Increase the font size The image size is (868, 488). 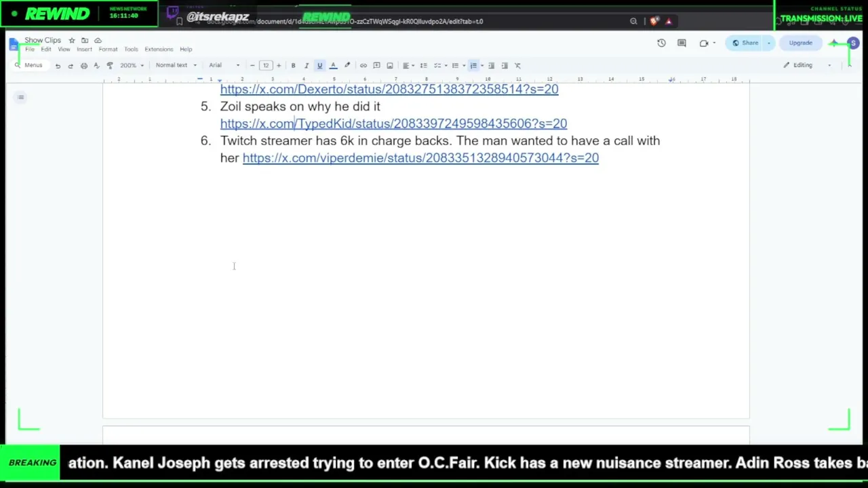(279, 66)
